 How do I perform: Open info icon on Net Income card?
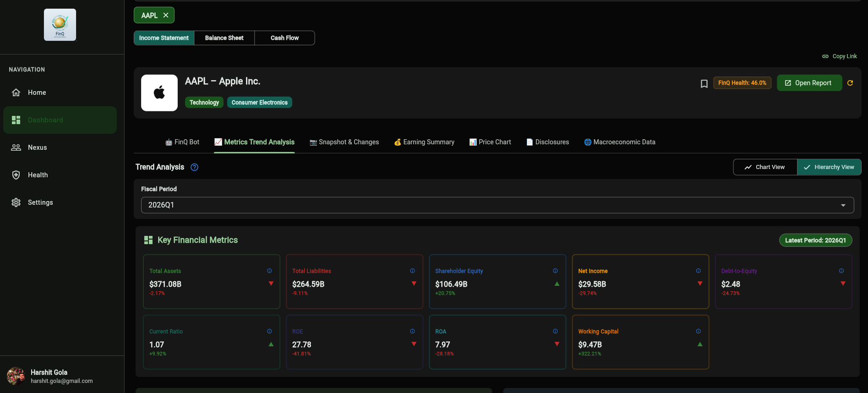(699, 271)
